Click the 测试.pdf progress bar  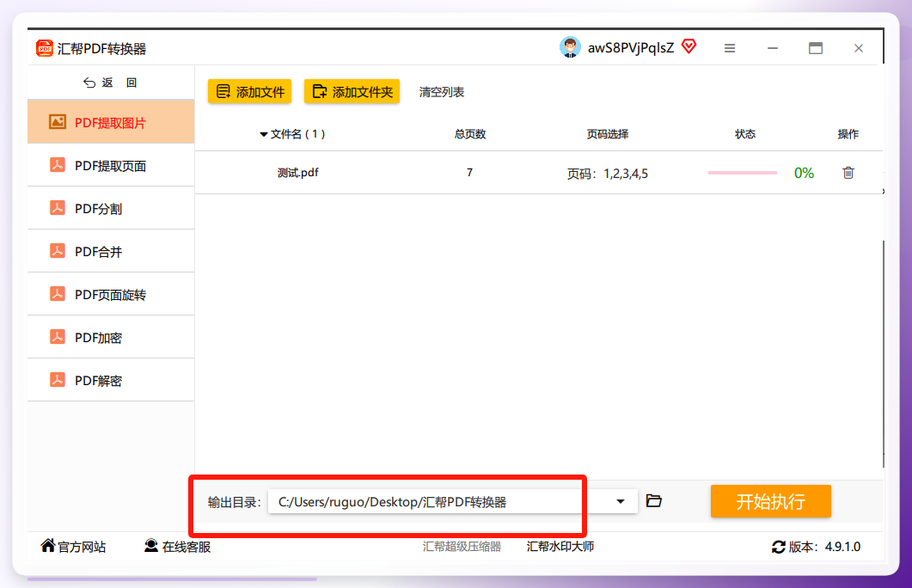[742, 173]
